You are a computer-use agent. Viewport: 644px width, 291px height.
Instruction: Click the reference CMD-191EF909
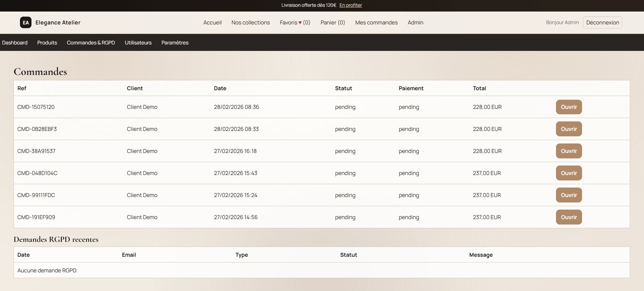click(36, 217)
